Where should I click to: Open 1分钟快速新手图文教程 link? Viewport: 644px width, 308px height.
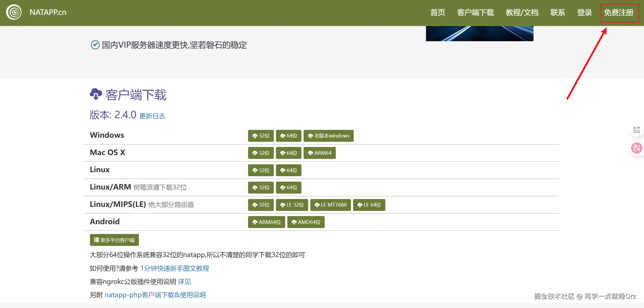(175, 268)
